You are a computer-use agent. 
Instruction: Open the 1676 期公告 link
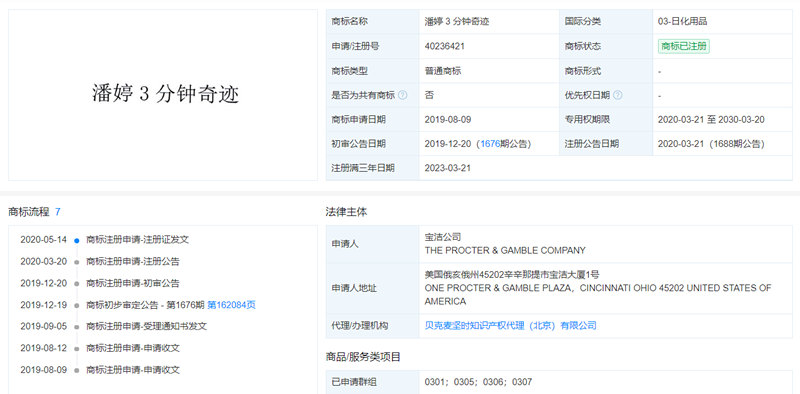coord(490,144)
